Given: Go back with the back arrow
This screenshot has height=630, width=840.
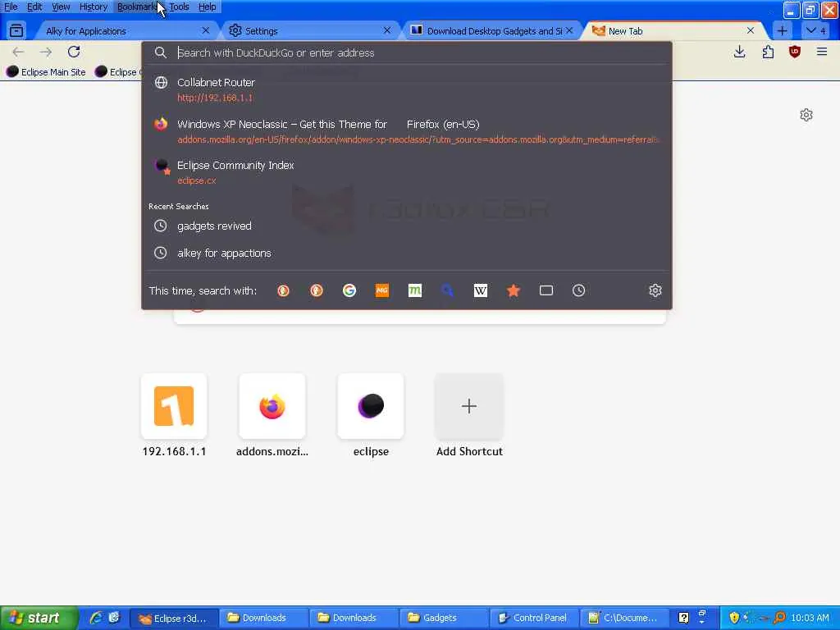Looking at the screenshot, I should [18, 52].
